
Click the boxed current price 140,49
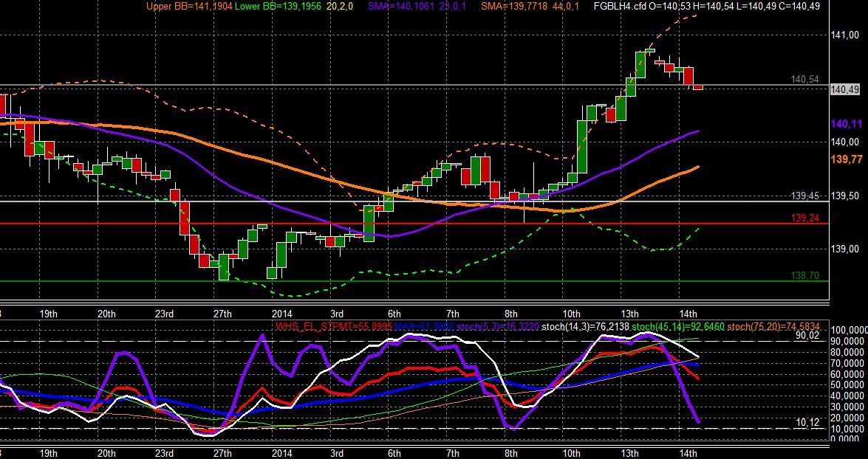click(x=845, y=89)
